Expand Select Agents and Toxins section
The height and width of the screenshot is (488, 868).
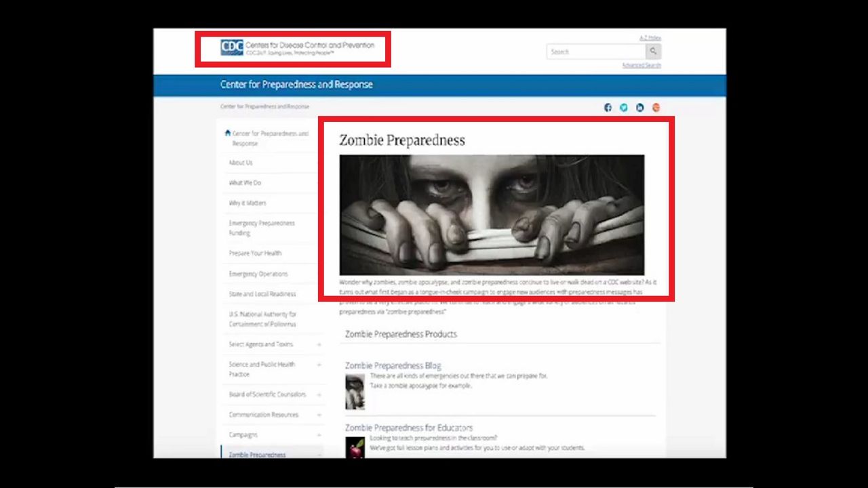[319, 345]
